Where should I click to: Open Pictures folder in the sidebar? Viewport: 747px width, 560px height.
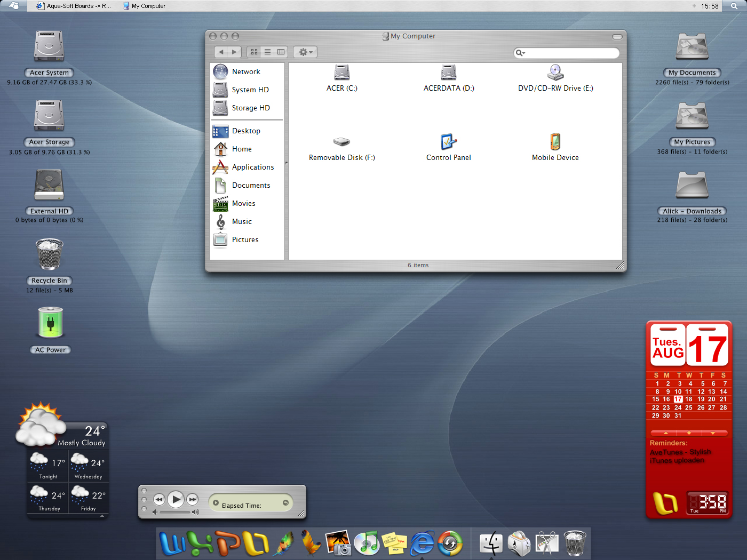[236, 239]
